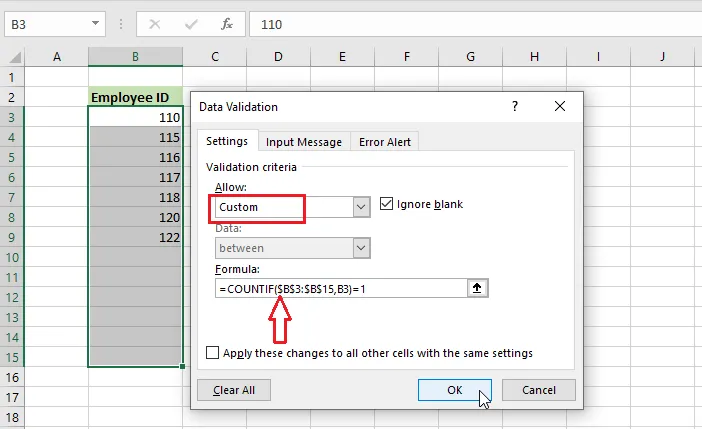Select column G header

coord(471,57)
